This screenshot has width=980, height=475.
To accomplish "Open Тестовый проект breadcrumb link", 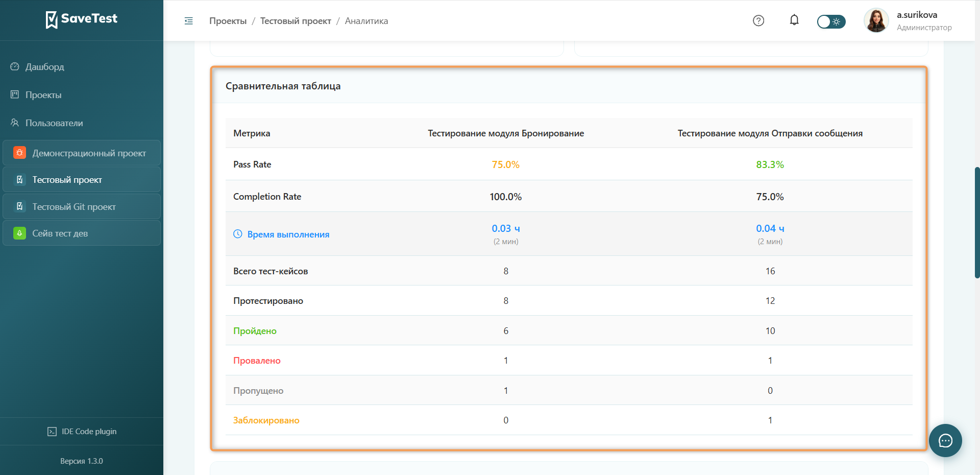I will [296, 21].
